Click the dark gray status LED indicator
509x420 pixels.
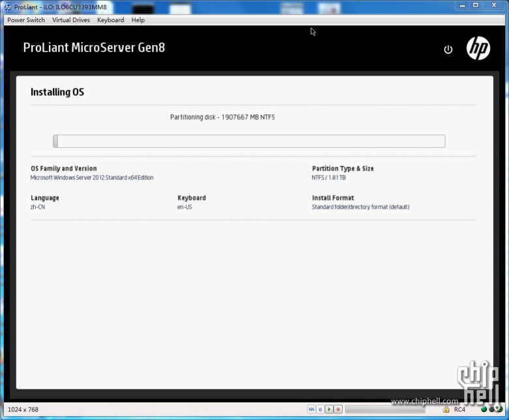click(491, 410)
